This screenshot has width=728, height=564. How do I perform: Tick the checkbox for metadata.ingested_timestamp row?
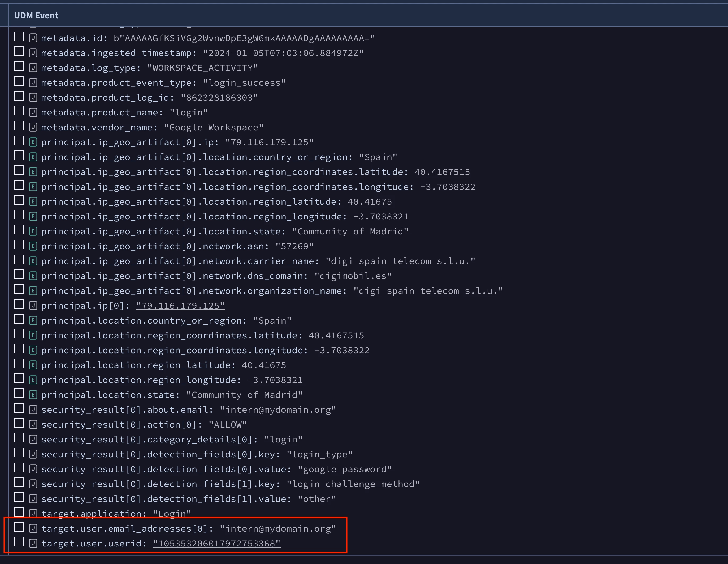click(x=19, y=52)
